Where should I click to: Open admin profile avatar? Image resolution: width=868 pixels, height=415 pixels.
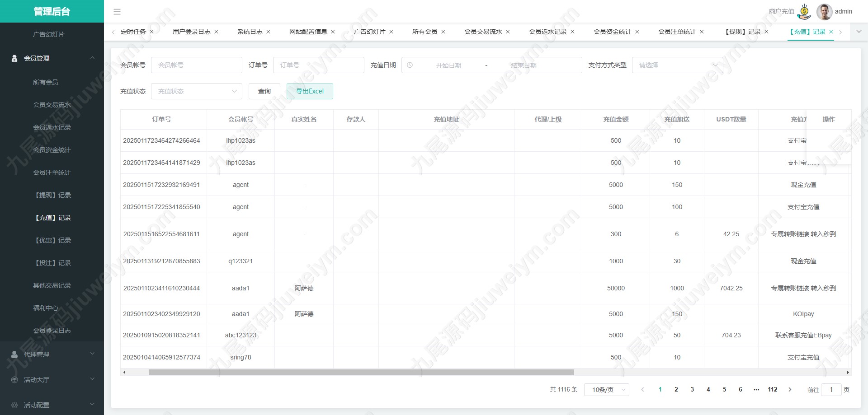[x=824, y=12]
